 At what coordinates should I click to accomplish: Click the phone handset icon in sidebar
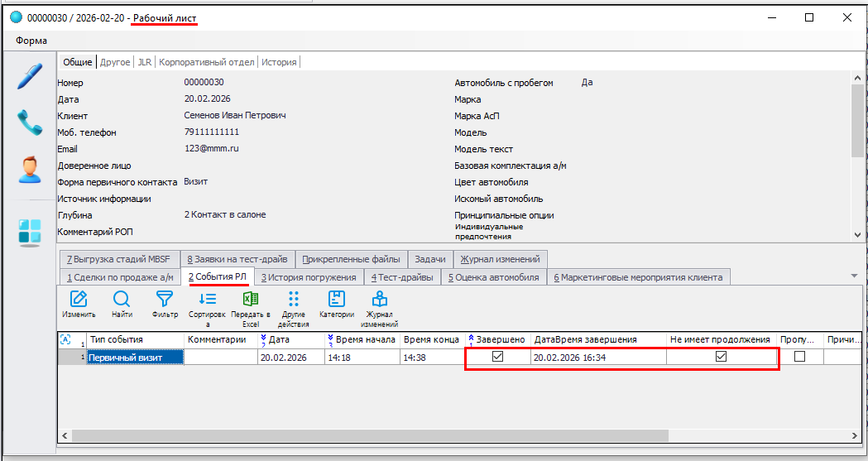pos(30,123)
